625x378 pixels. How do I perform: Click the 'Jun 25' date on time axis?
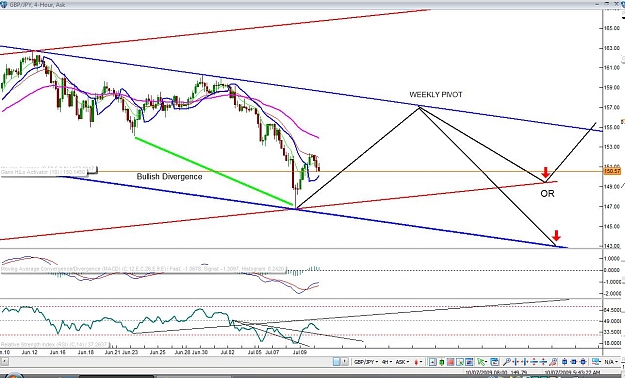coord(157,352)
